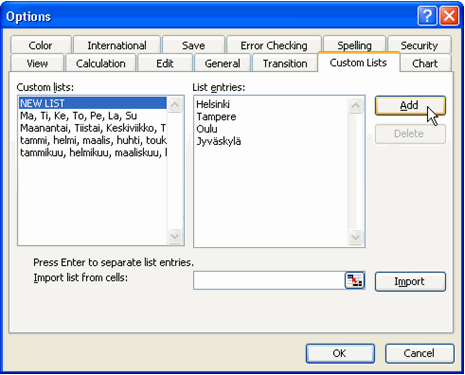Dismiss the dialog with Cancel
This screenshot has width=465, height=375.
[x=419, y=353]
